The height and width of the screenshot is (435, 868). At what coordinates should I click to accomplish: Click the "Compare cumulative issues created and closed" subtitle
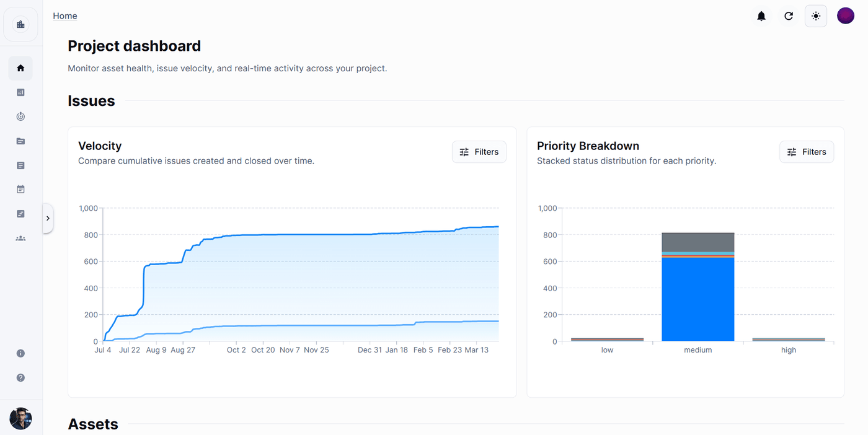196,161
